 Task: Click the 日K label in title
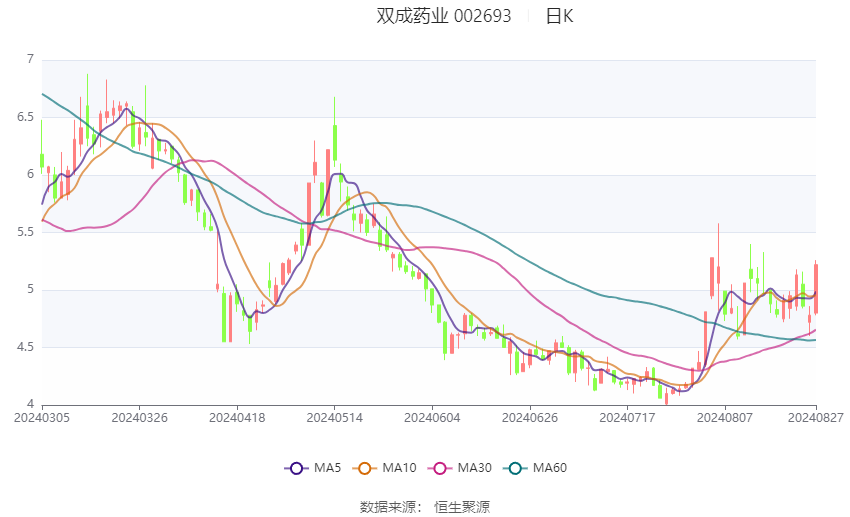coord(559,16)
